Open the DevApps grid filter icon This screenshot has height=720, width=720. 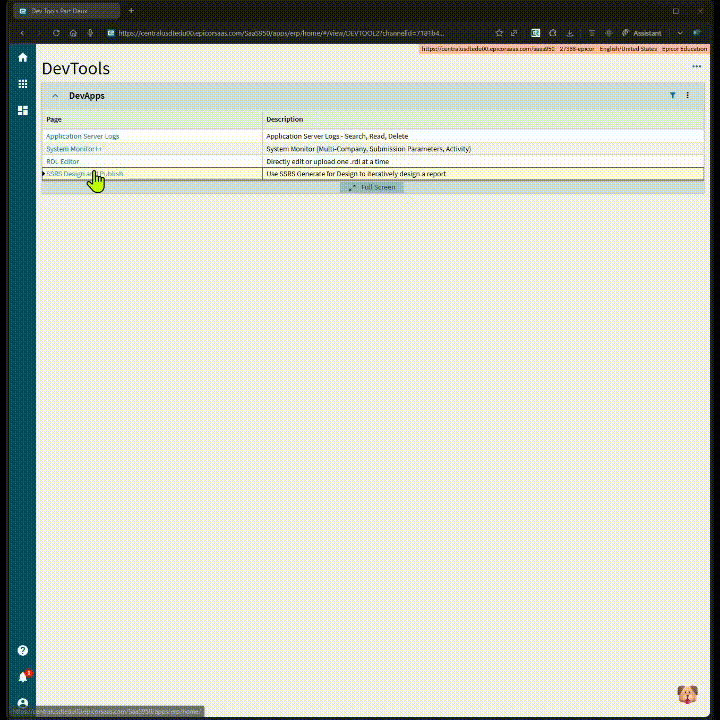click(x=672, y=96)
